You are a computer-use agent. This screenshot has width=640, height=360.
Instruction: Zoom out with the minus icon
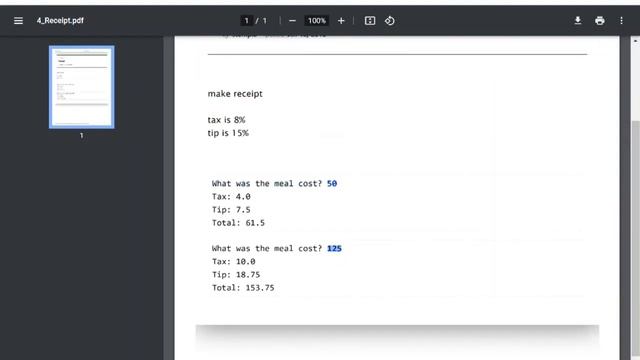pyautogui.click(x=292, y=20)
